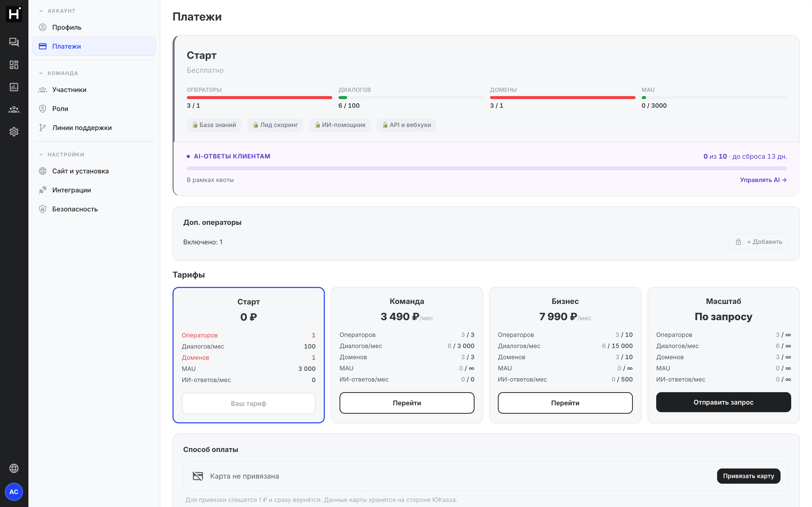Open the analytics chart icon

14,87
